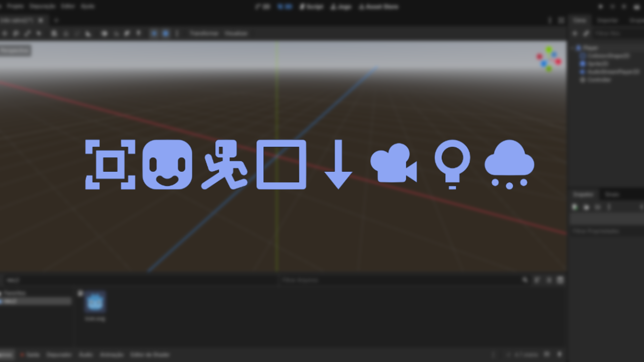Screen dimensions: 644x362
Task: Open the Saída bottom panel
Action: [30, 355]
